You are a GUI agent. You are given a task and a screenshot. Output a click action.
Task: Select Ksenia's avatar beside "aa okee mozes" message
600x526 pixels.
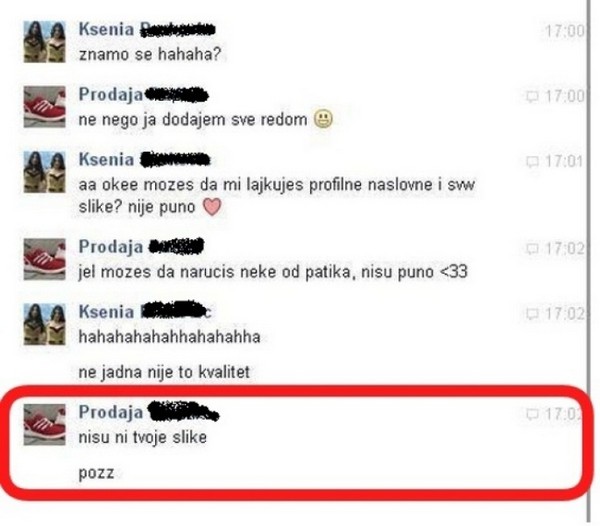click(44, 172)
